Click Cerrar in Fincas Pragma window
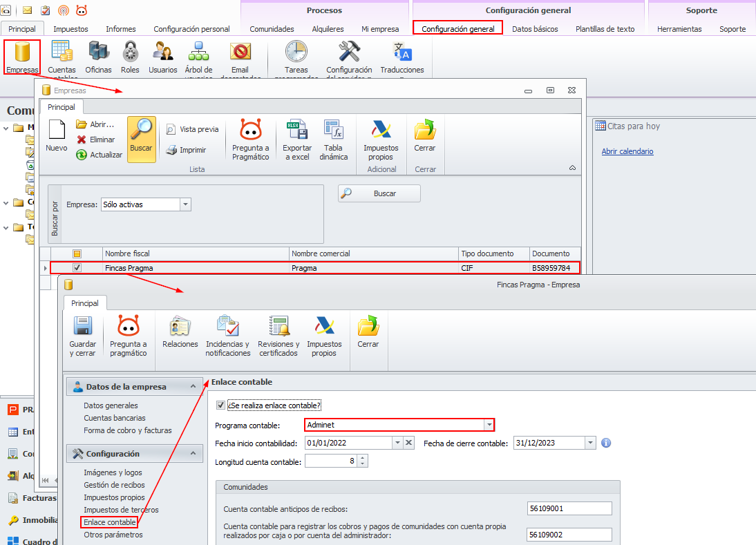The height and width of the screenshot is (545, 756). 368,332
